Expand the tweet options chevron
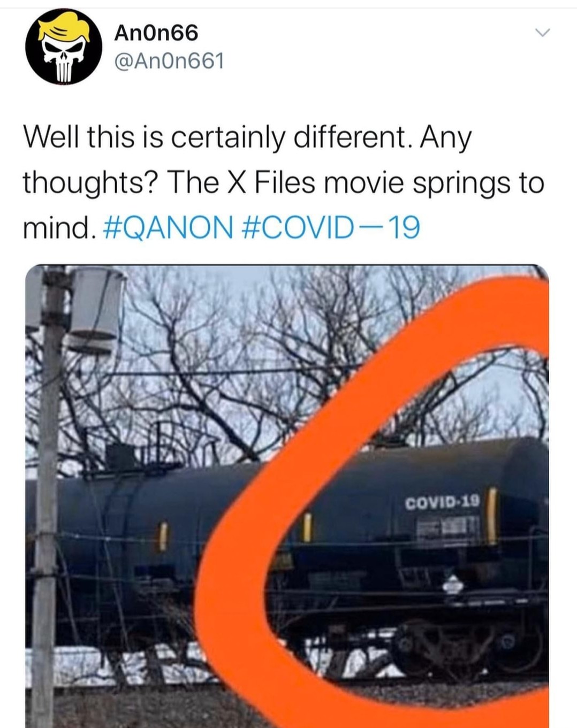Image resolution: width=577 pixels, height=728 pixels. 542,34
